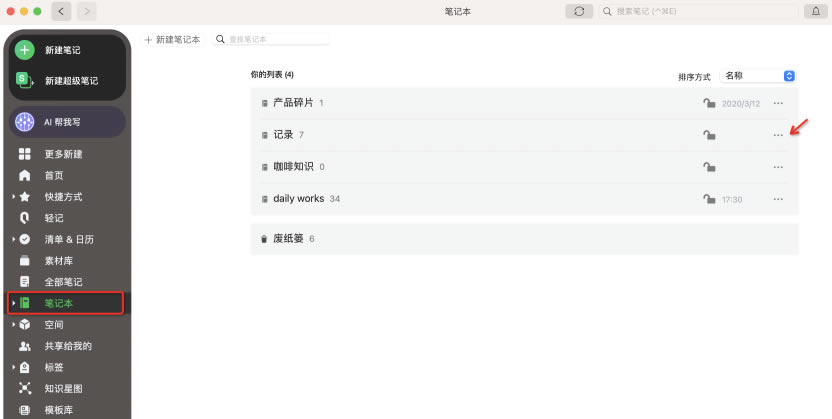The image size is (832, 419).
Task: Click the new super note icon
Action: [23, 80]
